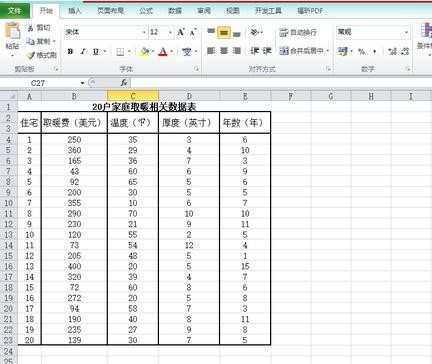Open the green File tab
Image resolution: width=432 pixels, height=364 pixels.
point(15,11)
